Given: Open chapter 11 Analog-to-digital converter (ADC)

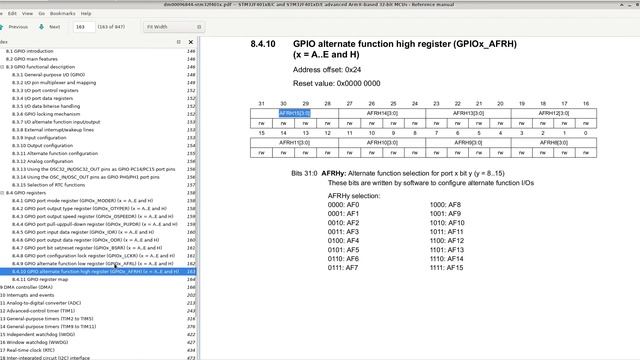Looking at the screenshot, I should (x=40, y=303).
